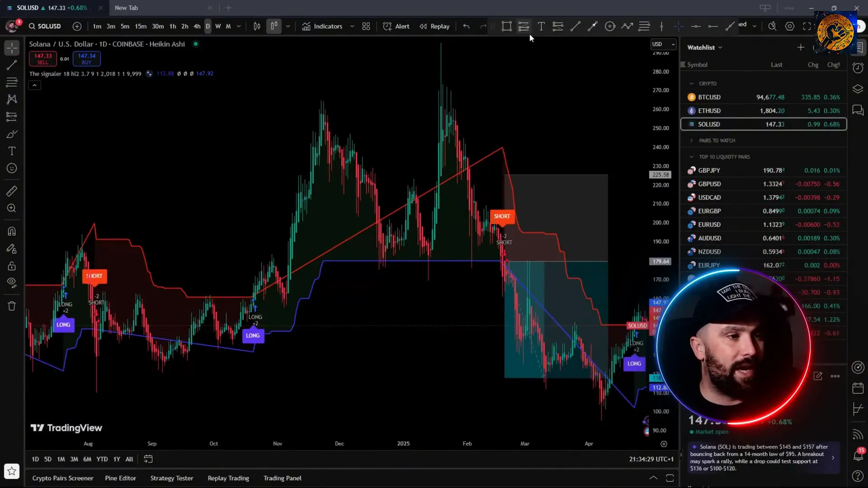Collapse the CRYPTO watchlist section
The image size is (868, 488).
(x=691, y=84)
